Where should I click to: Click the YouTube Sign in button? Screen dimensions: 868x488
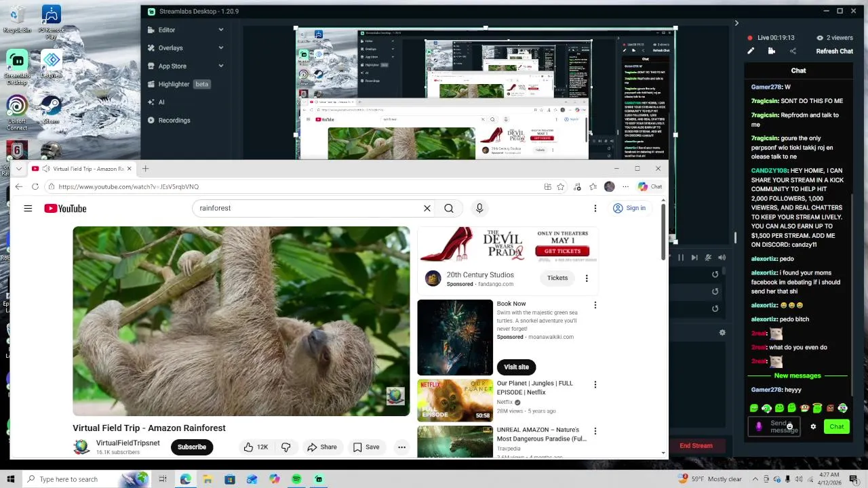(629, 208)
